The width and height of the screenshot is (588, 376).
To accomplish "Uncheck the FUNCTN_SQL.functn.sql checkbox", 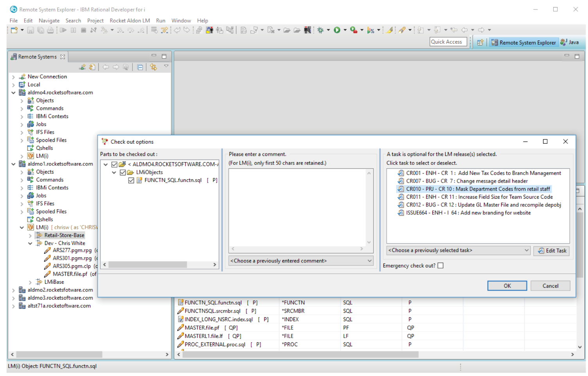I will pos(131,180).
